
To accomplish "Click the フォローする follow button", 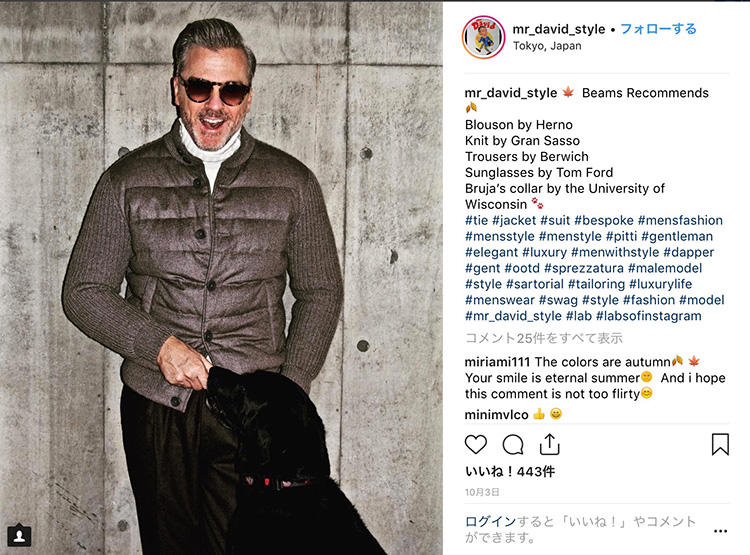I will point(658,29).
